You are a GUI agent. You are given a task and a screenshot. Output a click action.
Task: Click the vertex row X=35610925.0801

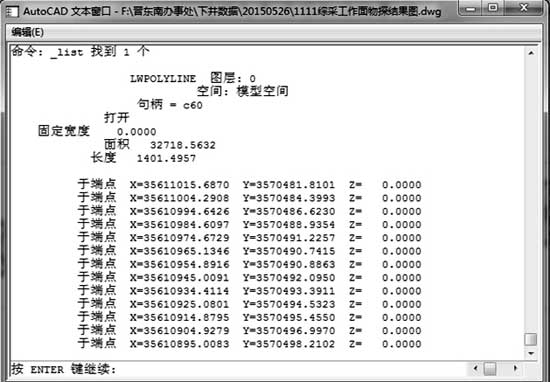coord(249,304)
